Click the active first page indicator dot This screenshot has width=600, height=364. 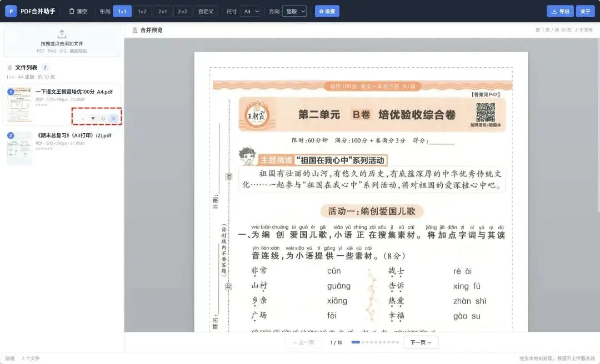pyautogui.click(x=356, y=342)
